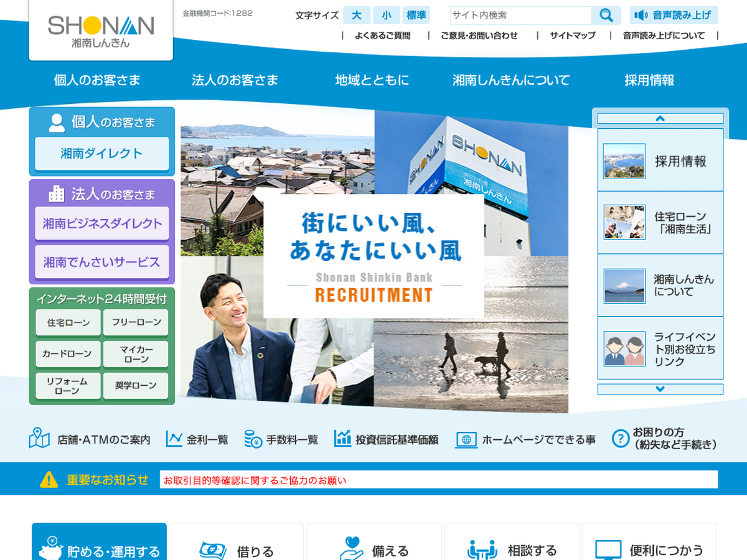Open 個人のお客さま navigation menu

(97, 80)
